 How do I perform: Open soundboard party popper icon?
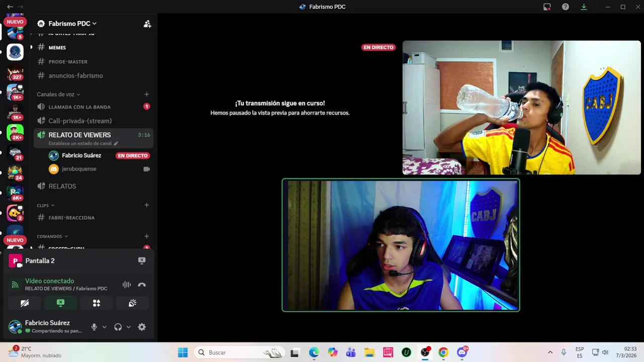[132, 303]
